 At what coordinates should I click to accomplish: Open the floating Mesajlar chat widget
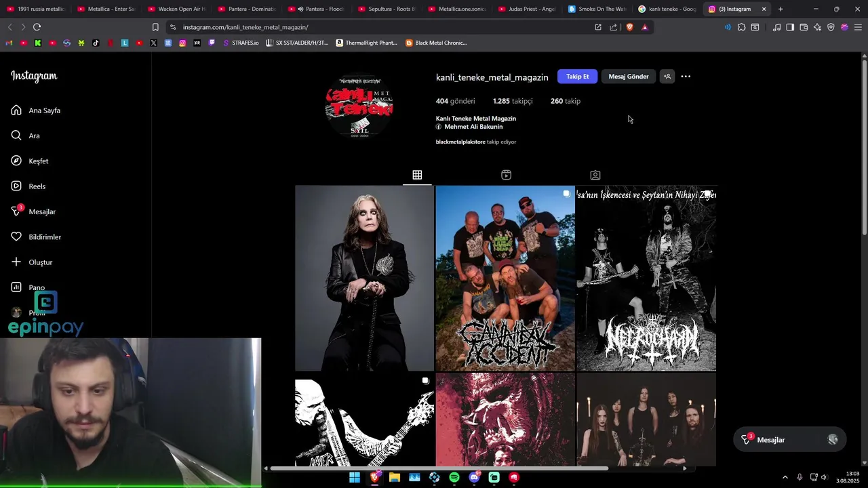click(x=789, y=440)
